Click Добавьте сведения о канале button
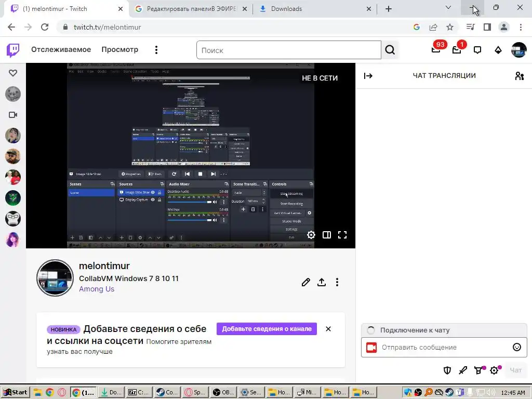 (267, 329)
